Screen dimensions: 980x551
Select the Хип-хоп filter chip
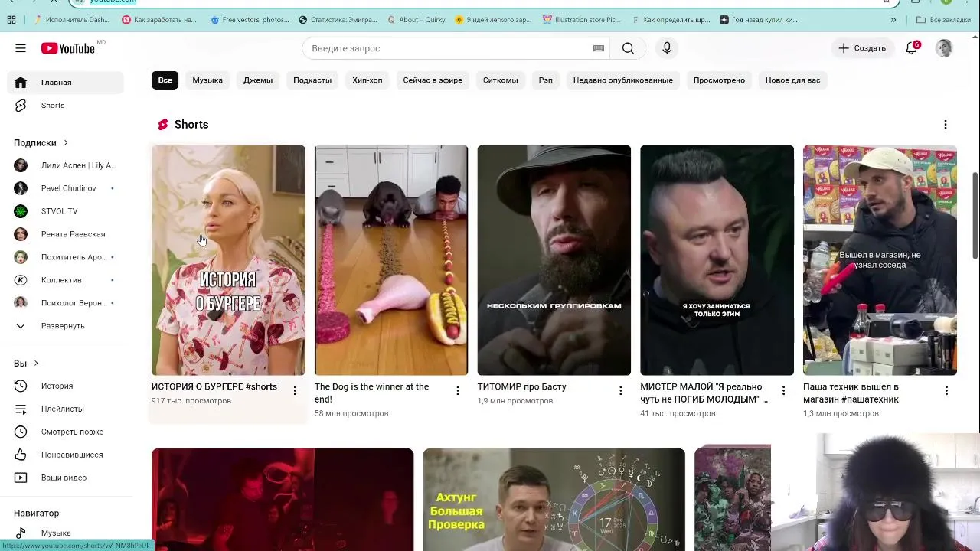(x=367, y=80)
